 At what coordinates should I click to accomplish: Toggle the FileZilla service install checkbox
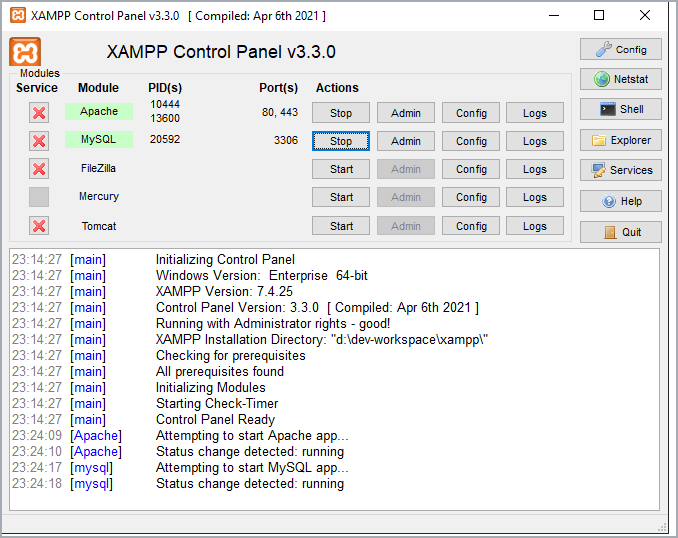click(39, 169)
